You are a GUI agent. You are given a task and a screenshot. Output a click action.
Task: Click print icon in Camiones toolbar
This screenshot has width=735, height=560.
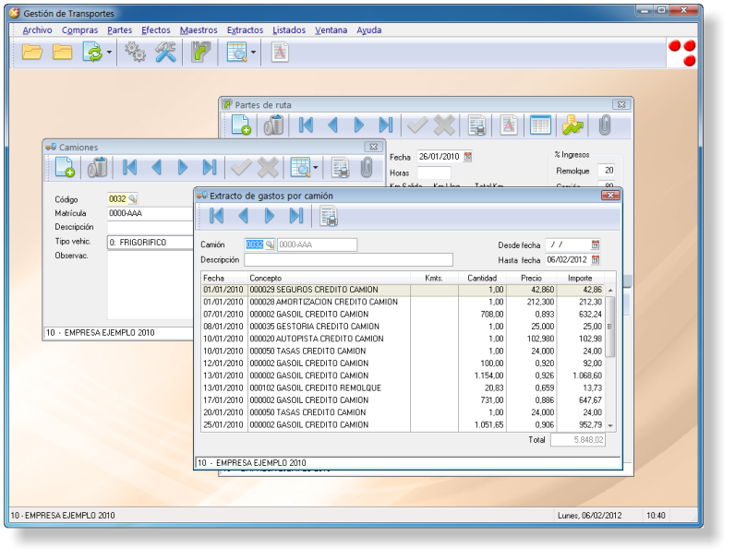tap(341, 167)
